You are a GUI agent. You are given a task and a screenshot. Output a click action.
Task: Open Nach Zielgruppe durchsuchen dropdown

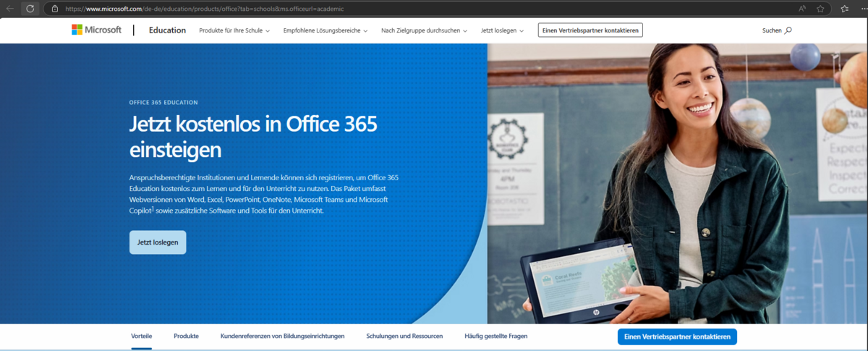click(424, 30)
